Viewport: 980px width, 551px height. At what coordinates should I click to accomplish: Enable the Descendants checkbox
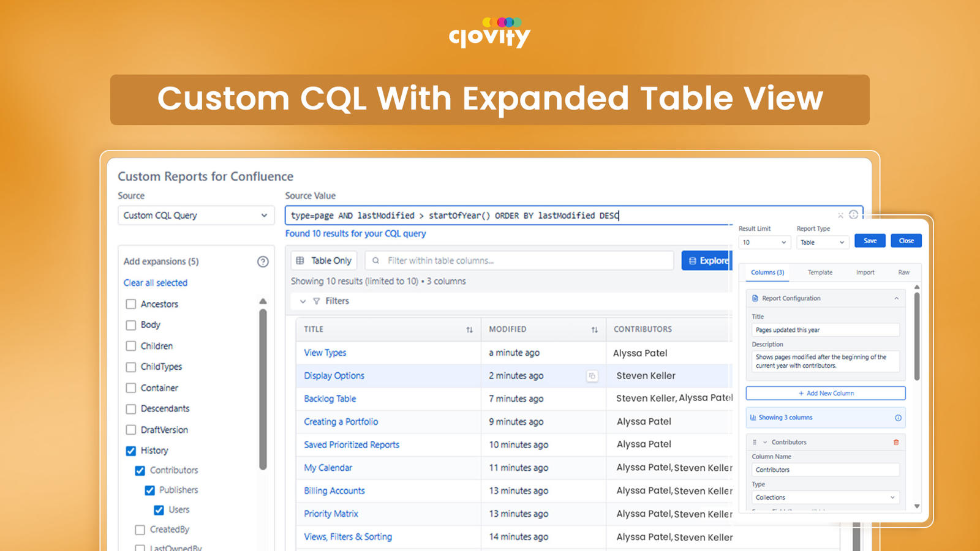click(x=130, y=409)
